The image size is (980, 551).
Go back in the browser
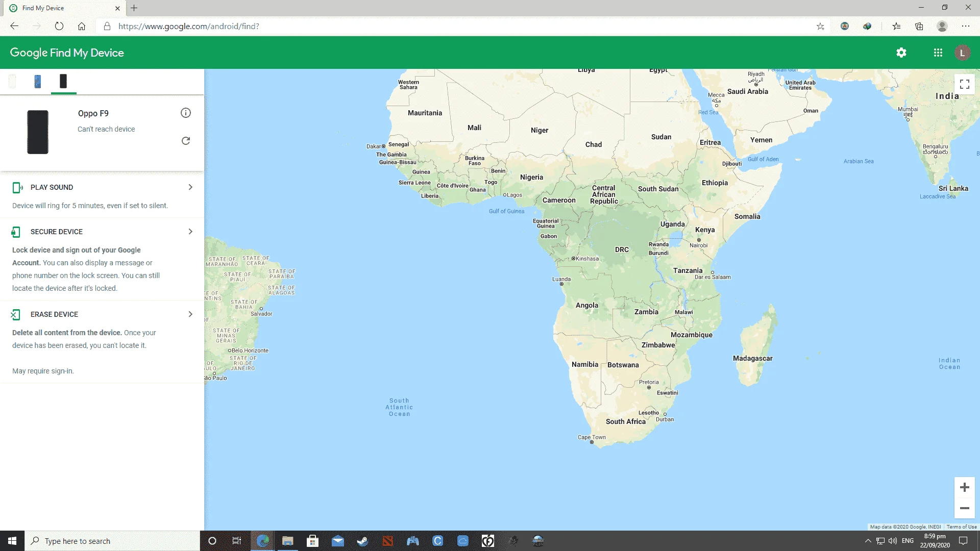tap(14, 26)
